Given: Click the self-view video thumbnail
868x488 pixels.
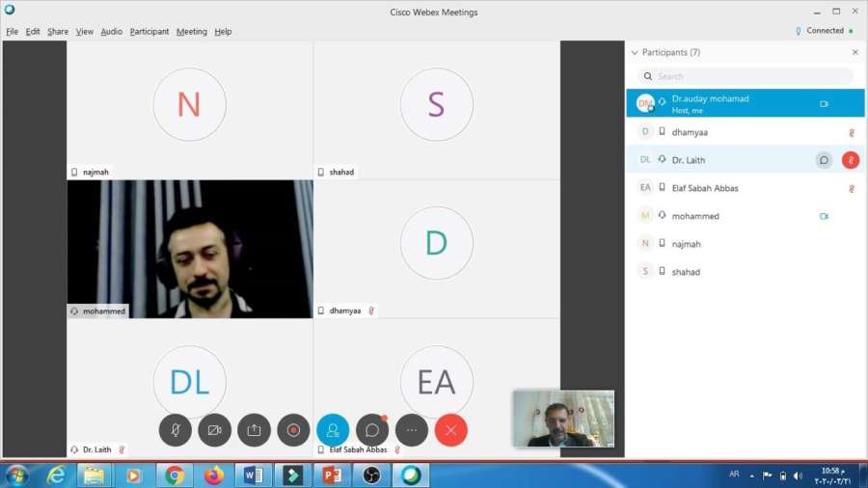Looking at the screenshot, I should pyautogui.click(x=563, y=419).
